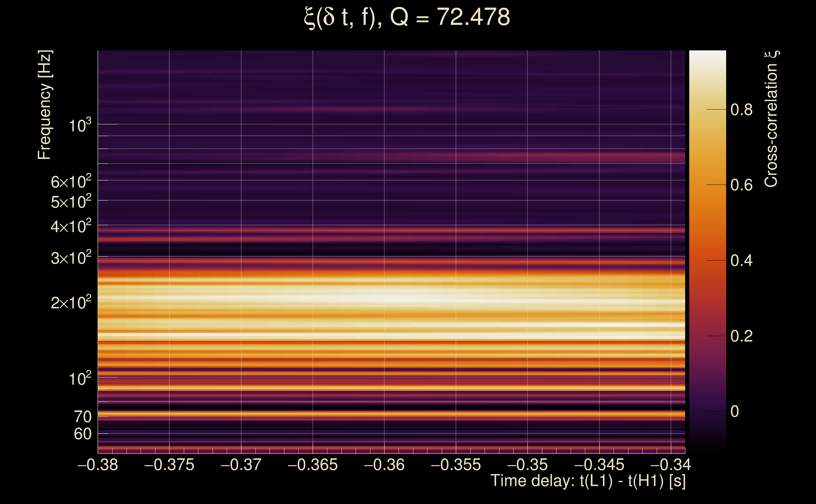
Task: Click the -0.34 time delay tick label
Action: click(x=671, y=465)
